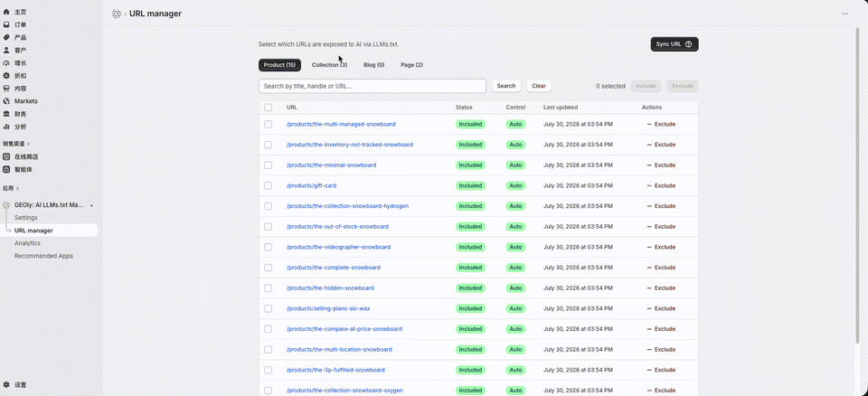This screenshot has width=868, height=396.
Task: Open the 主页 home icon in the sidebar
Action: tap(6, 12)
